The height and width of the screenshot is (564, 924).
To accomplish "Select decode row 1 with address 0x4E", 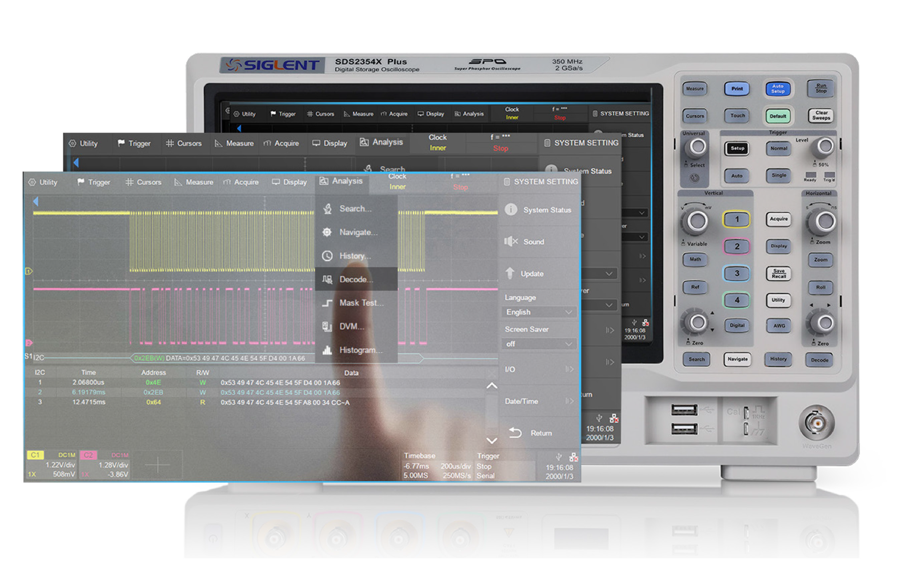I will tap(255, 382).
